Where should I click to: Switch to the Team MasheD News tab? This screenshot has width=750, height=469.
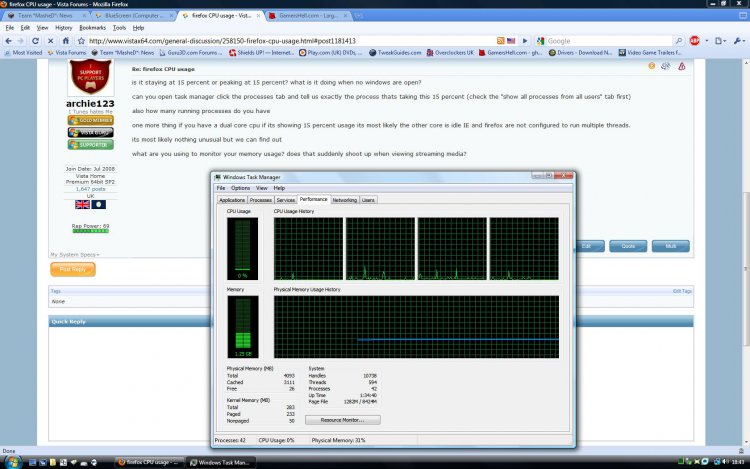(45, 16)
